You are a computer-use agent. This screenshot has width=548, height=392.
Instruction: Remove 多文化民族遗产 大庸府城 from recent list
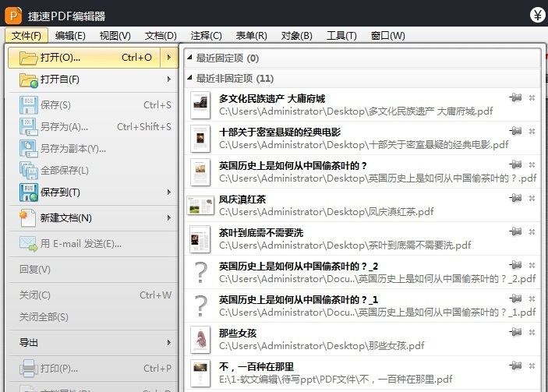point(532,98)
